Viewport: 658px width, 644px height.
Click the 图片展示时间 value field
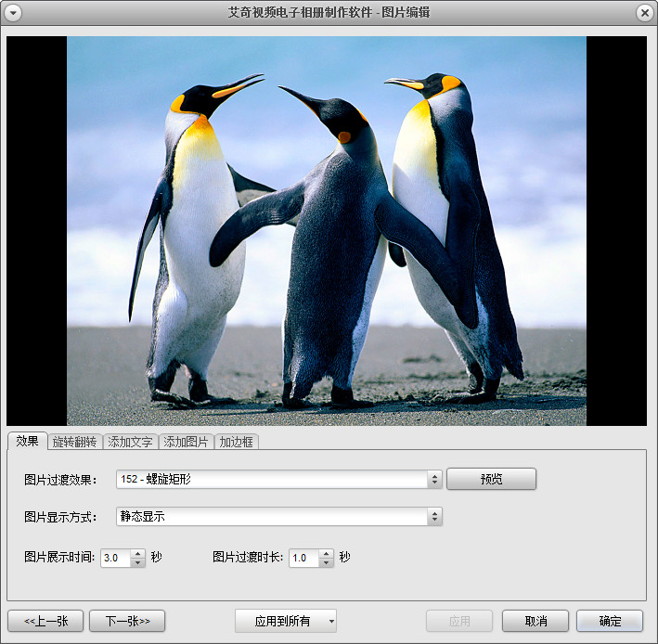point(116,558)
